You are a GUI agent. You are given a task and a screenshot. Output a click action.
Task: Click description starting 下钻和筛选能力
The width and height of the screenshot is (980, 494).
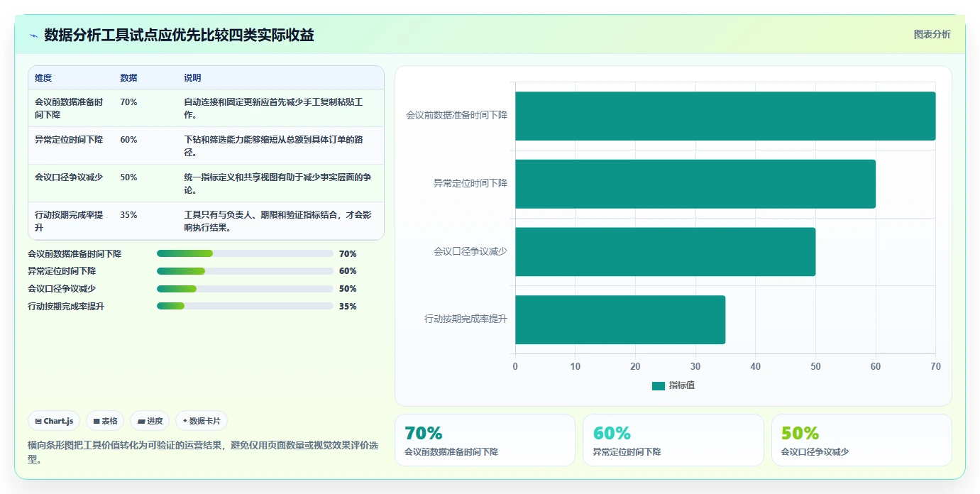click(273, 146)
